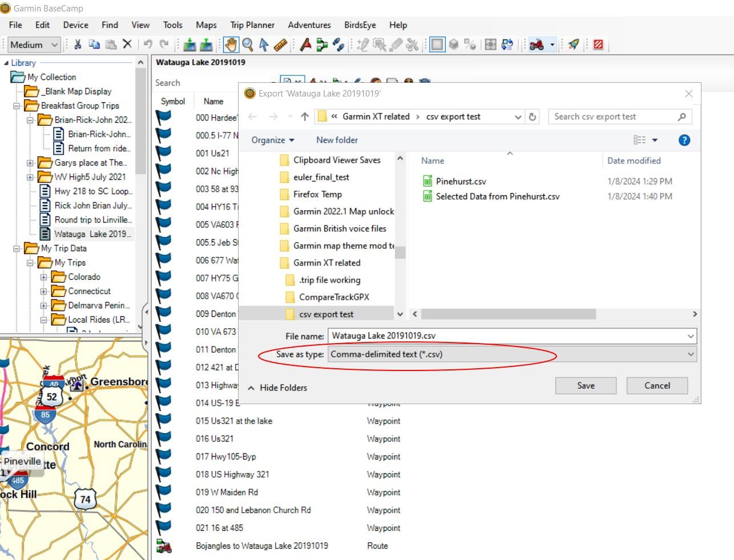734x560 pixels.
Task: Click the refresh button beside folder path
Action: 533,116
